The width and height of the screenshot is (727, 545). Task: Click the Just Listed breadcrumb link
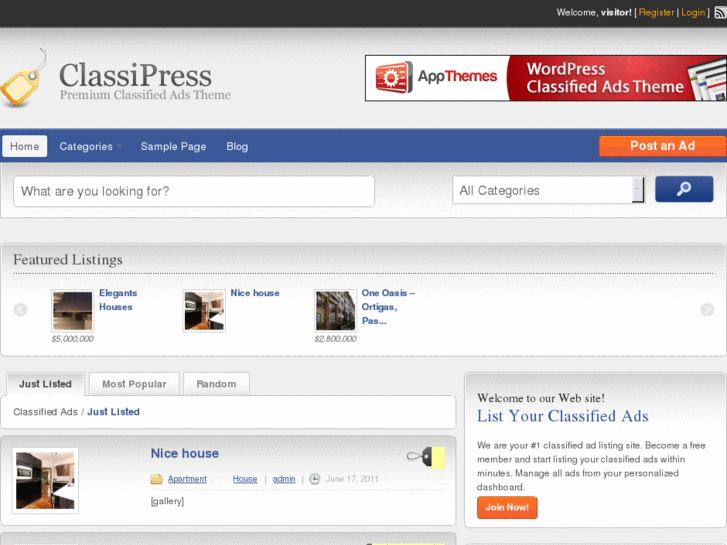[x=113, y=412]
